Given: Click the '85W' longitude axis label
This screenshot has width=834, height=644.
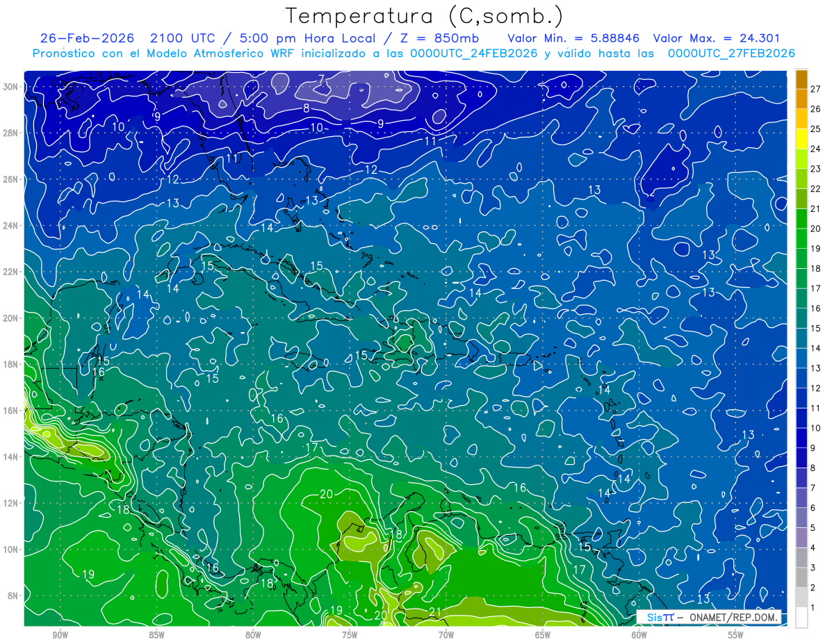Looking at the screenshot, I should pos(156,635).
